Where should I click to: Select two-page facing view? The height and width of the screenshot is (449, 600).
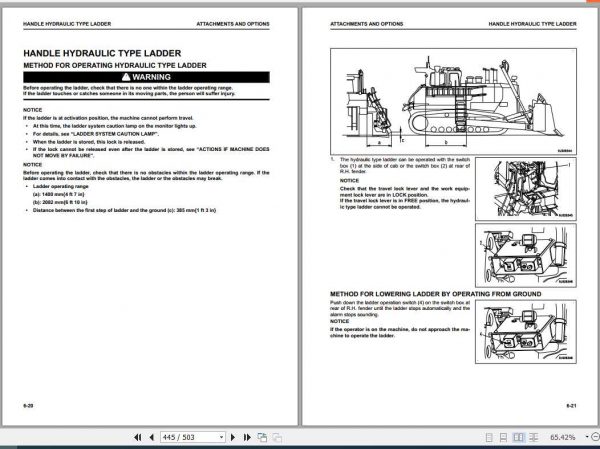pos(518,437)
